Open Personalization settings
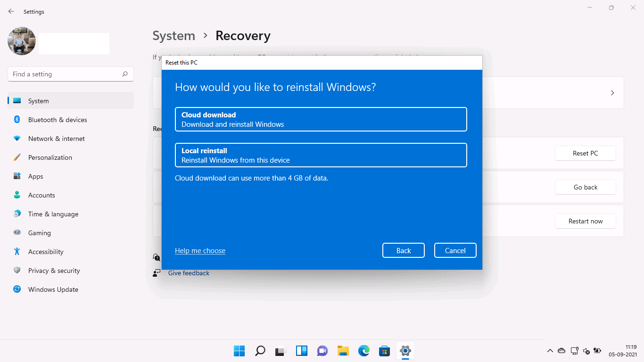 (71, 157)
